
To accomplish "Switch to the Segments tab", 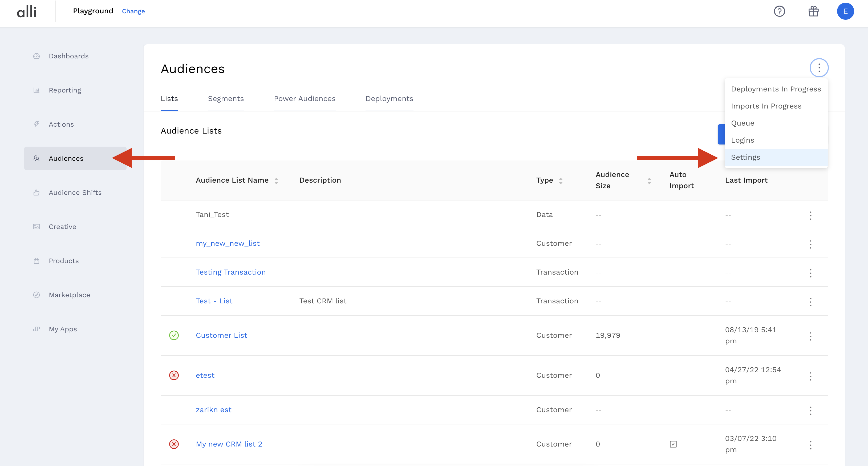I will pos(226,98).
